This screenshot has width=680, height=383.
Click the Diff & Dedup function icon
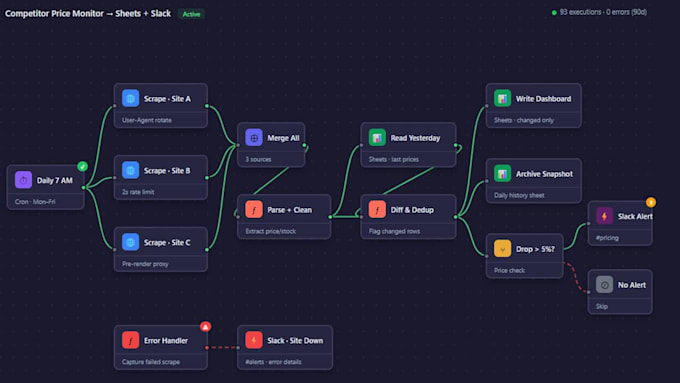pos(377,210)
